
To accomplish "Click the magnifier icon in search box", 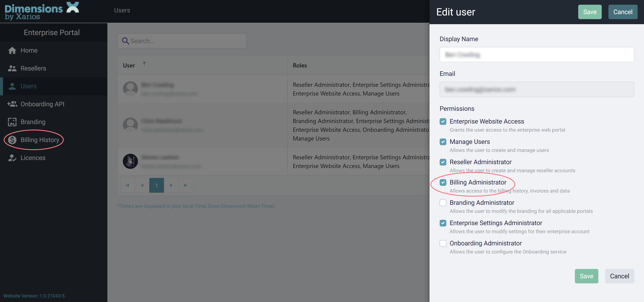I will pos(125,41).
